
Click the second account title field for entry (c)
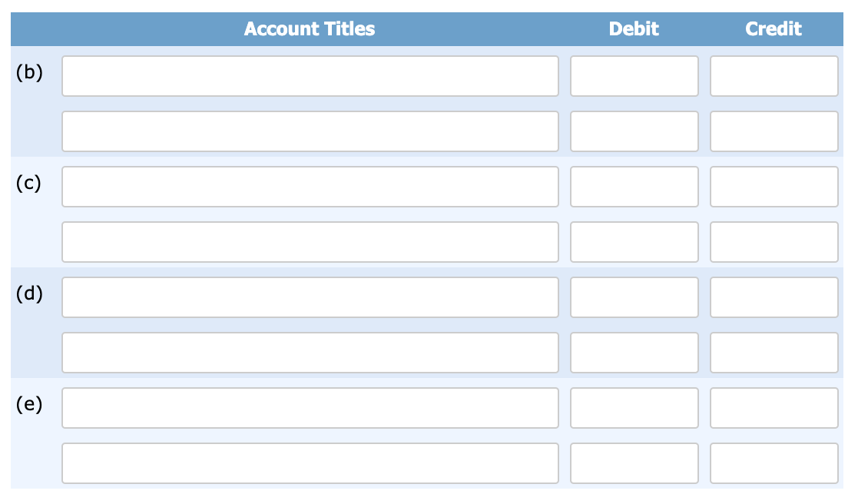point(310,241)
